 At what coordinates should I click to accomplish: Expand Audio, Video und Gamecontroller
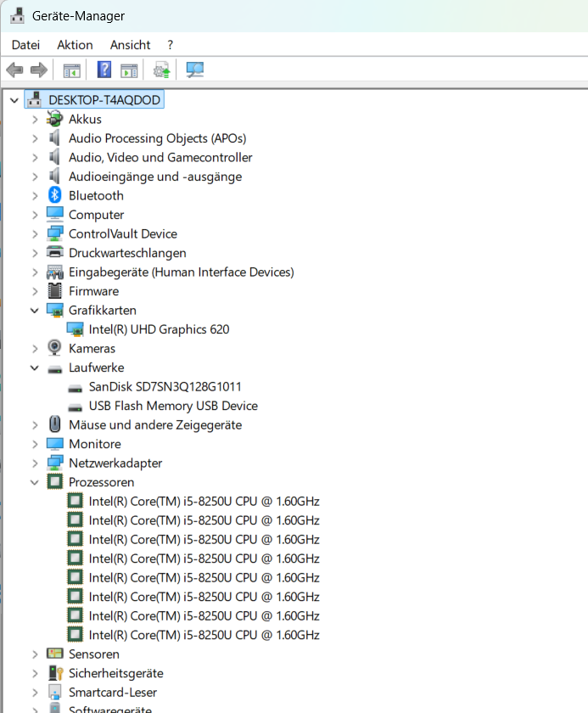[35, 158]
